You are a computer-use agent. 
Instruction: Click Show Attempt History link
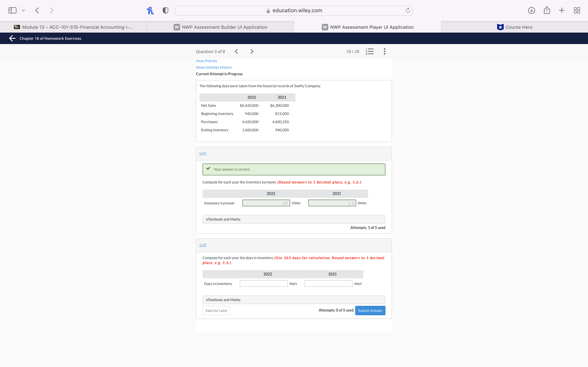click(x=214, y=67)
